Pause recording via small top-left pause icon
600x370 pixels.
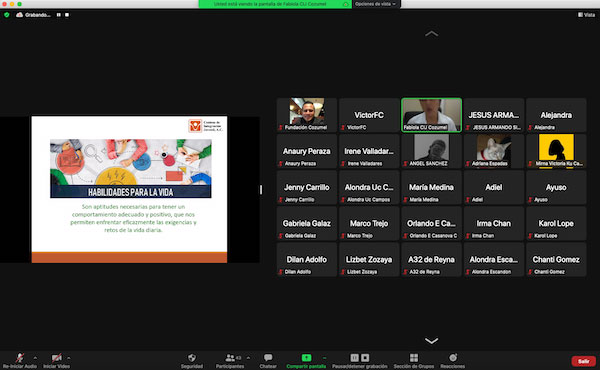click(59, 15)
